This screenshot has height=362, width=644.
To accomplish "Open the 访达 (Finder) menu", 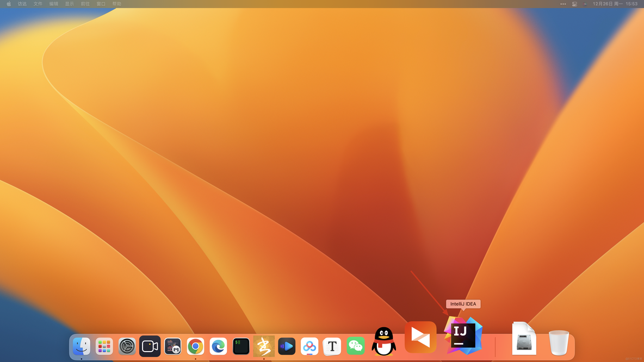I will click(x=22, y=4).
